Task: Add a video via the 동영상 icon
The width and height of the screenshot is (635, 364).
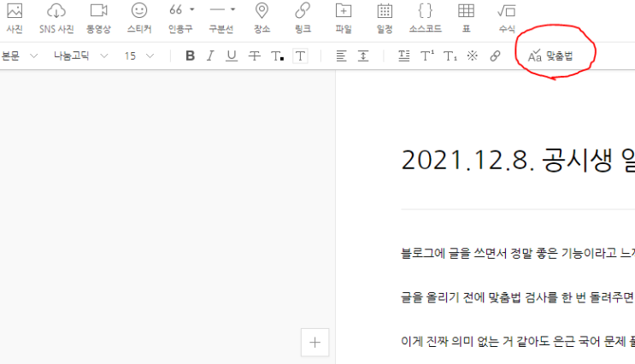Action: 98,17
